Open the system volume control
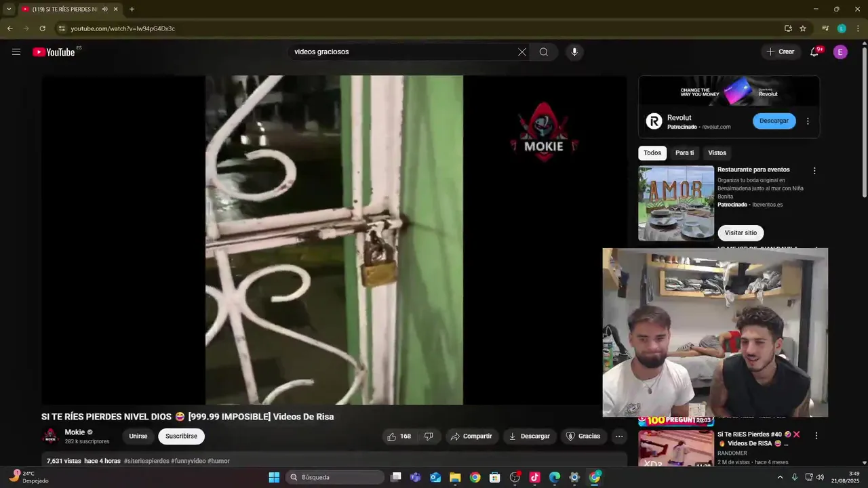Screen dimensions: 868x488 (819, 477)
